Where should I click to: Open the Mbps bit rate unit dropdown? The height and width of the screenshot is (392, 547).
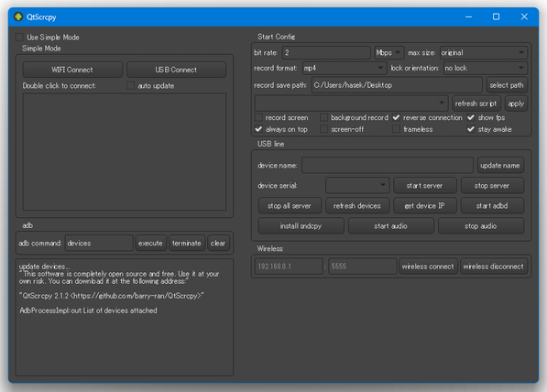[389, 52]
